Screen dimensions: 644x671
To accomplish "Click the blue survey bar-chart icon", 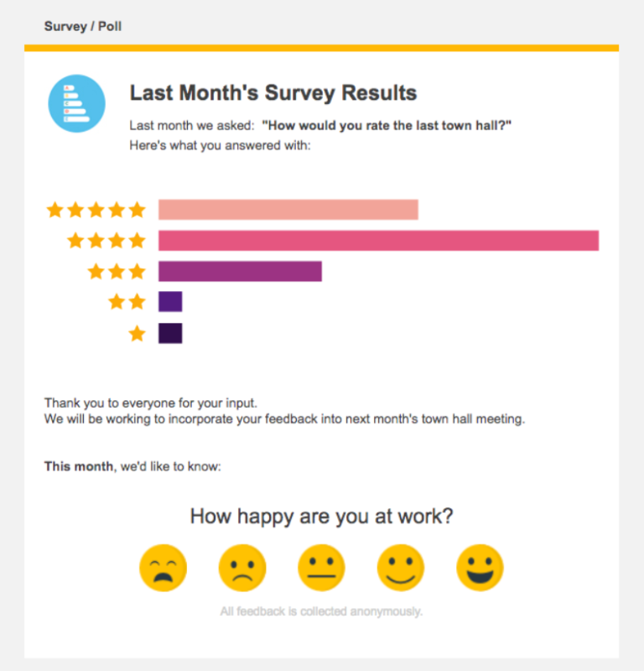I will [75, 102].
